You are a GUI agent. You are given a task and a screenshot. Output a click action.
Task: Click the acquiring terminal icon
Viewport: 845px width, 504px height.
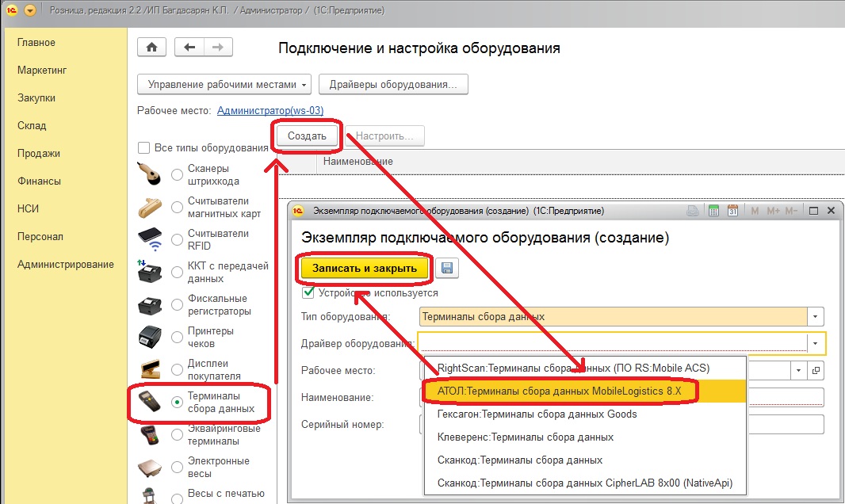[x=150, y=435]
